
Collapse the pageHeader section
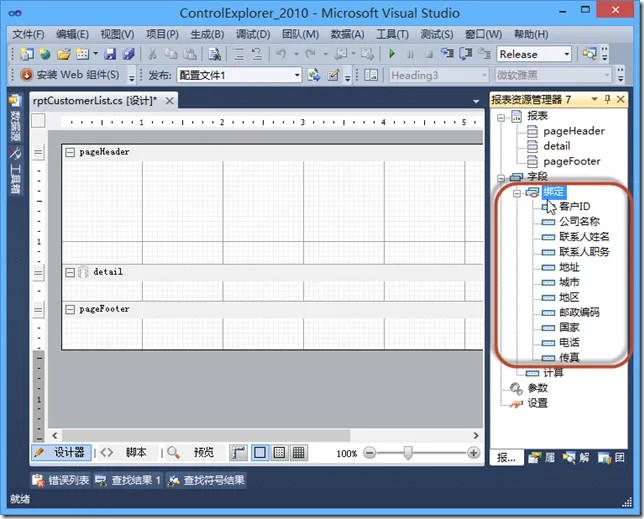pos(69,152)
